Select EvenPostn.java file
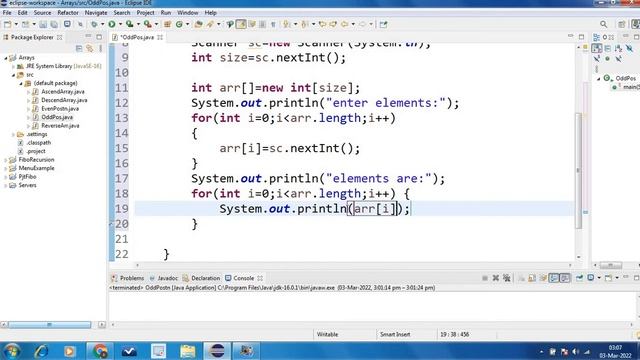Screen dimensions: 640x360 (x=60, y=109)
